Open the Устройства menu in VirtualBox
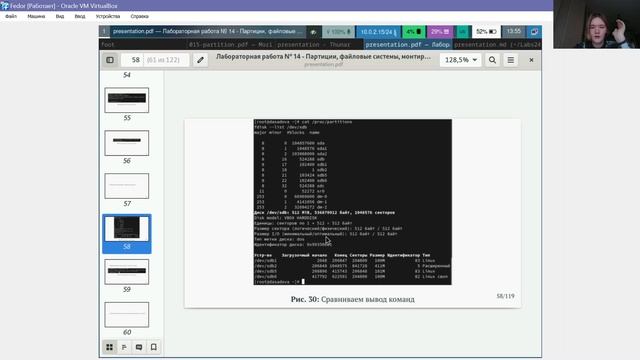Image resolution: width=640 pixels, height=360 pixels. coord(108,16)
